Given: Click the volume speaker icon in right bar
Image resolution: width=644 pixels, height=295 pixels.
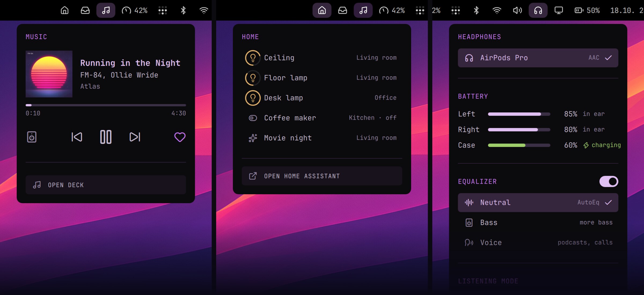Looking at the screenshot, I should (x=517, y=10).
